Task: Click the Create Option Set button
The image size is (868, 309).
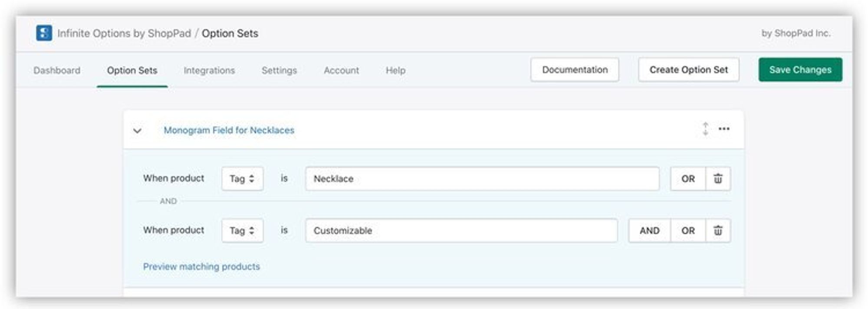Action: 688,69
